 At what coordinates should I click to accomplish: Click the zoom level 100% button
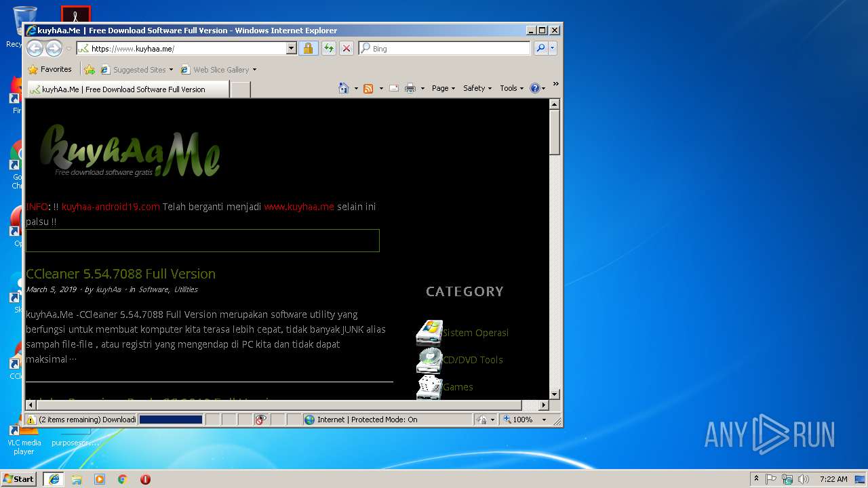tap(517, 420)
